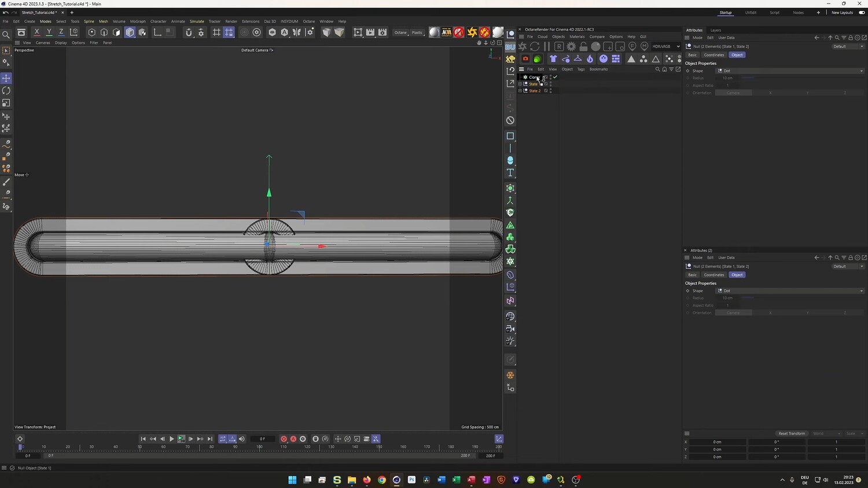
Task: Select the Brush sculpt tool icon
Action: (x=6, y=182)
